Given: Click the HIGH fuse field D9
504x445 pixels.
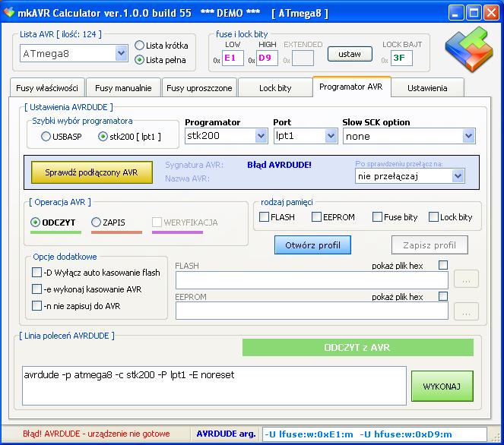Looking at the screenshot, I should (x=267, y=58).
